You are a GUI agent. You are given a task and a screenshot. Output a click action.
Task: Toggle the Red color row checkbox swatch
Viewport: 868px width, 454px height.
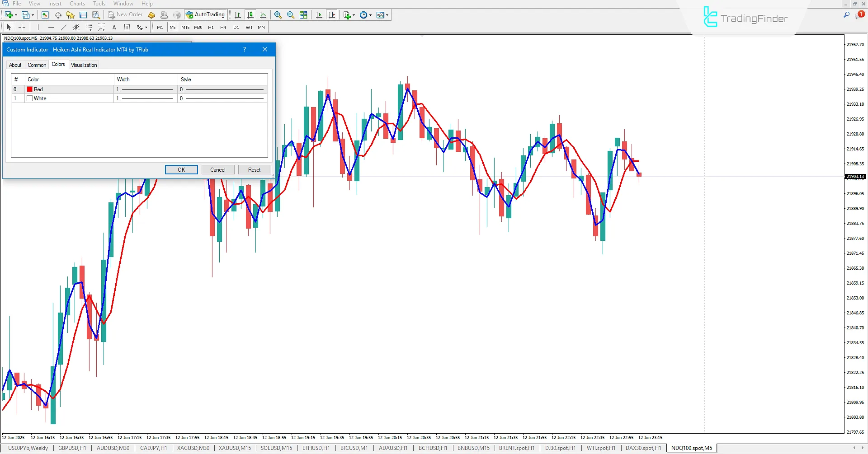pyautogui.click(x=30, y=89)
